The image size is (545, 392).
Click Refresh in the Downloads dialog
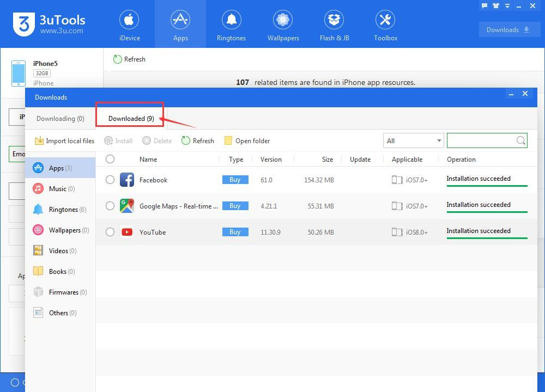(197, 141)
